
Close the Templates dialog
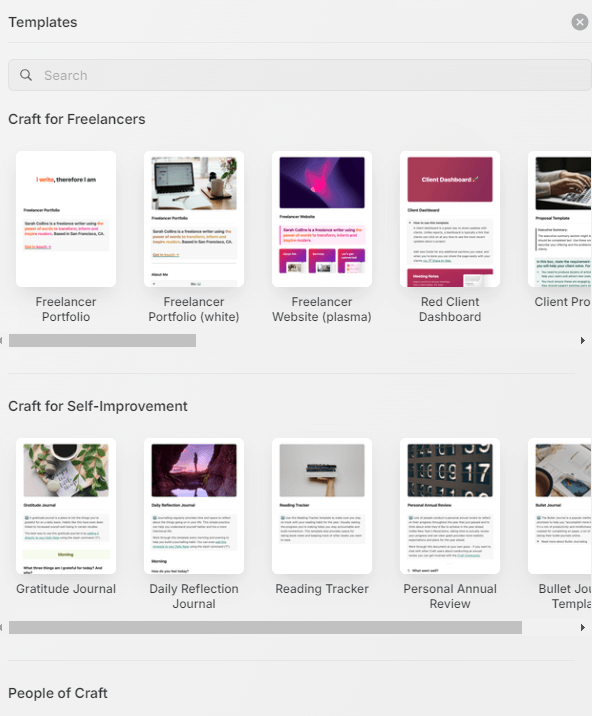click(580, 22)
